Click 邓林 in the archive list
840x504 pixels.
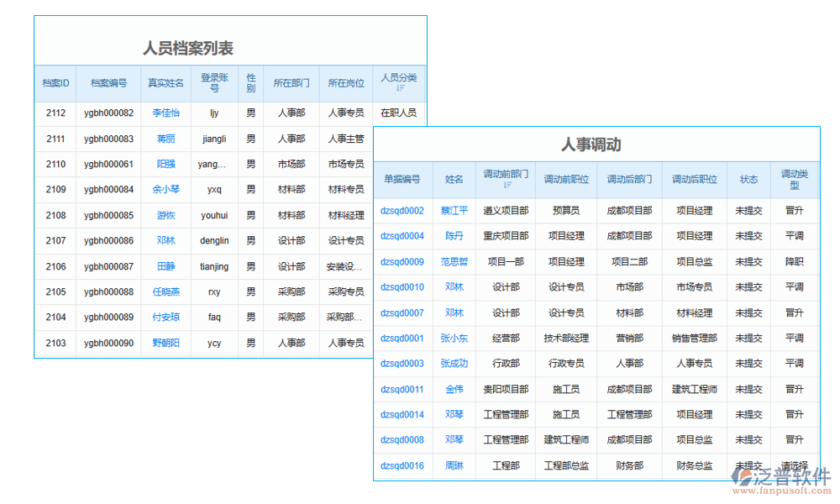[165, 240]
